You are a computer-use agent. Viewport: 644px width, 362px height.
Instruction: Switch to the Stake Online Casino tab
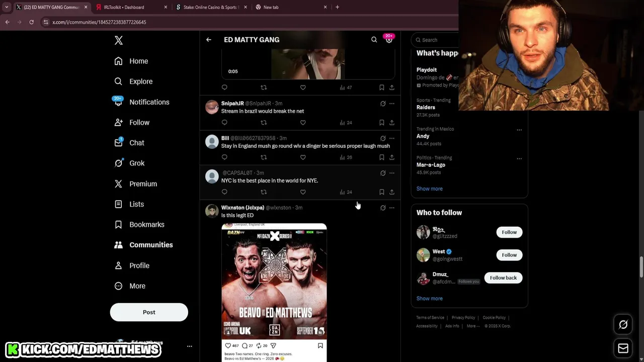[210, 7]
